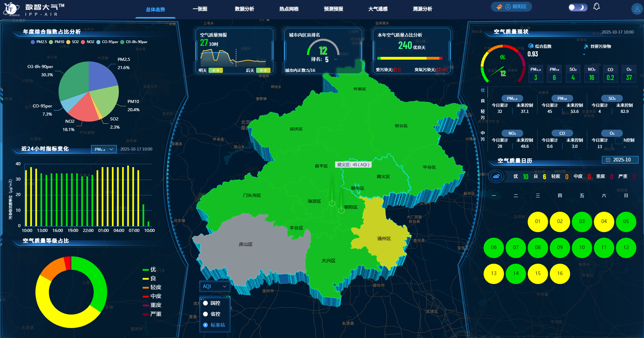644x338 pixels.
Task: Open the PM2.5 indicator dropdown
Action: coord(104,149)
